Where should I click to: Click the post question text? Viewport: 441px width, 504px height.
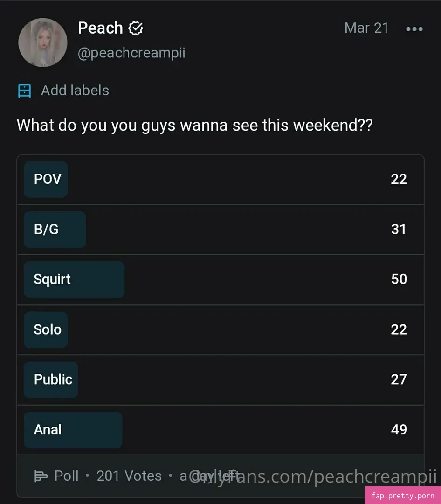[194, 126]
